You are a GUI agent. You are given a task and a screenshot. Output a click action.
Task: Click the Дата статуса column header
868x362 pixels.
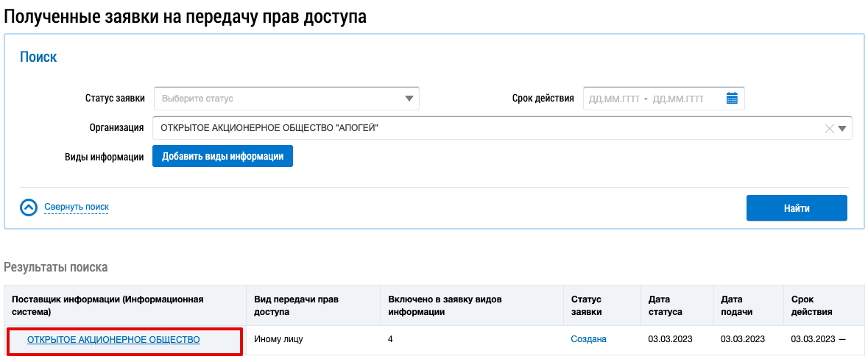[x=666, y=305]
